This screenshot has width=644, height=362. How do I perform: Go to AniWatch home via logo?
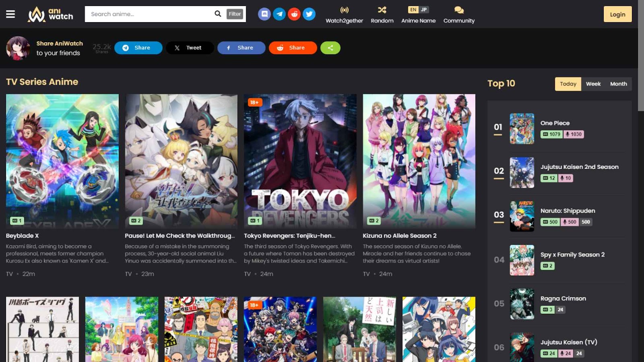click(50, 14)
